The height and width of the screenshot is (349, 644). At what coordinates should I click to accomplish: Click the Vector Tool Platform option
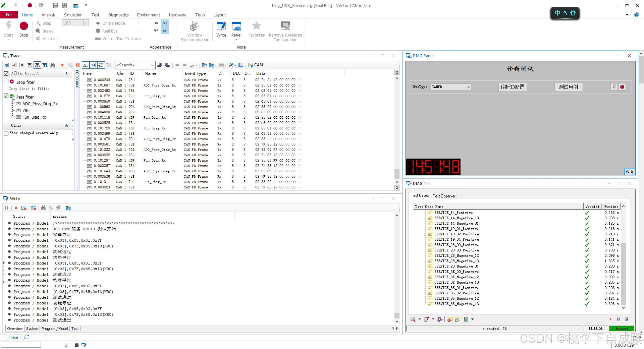(x=118, y=39)
